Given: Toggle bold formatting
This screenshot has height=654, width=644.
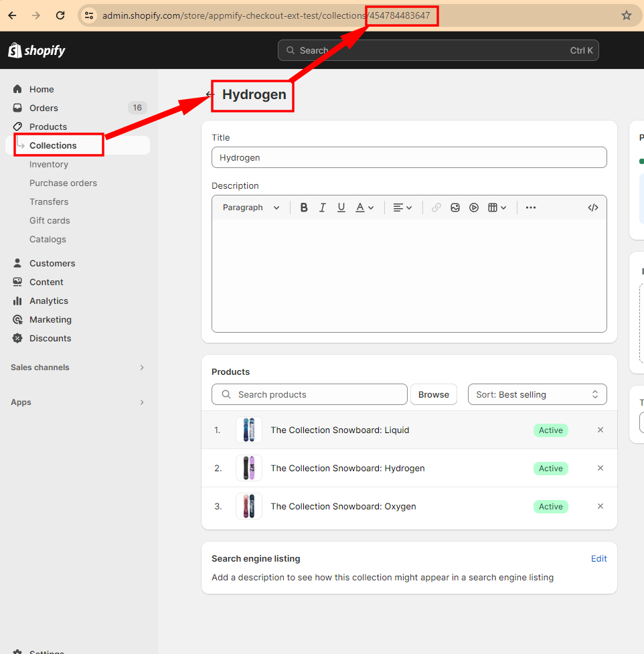Looking at the screenshot, I should coord(304,208).
